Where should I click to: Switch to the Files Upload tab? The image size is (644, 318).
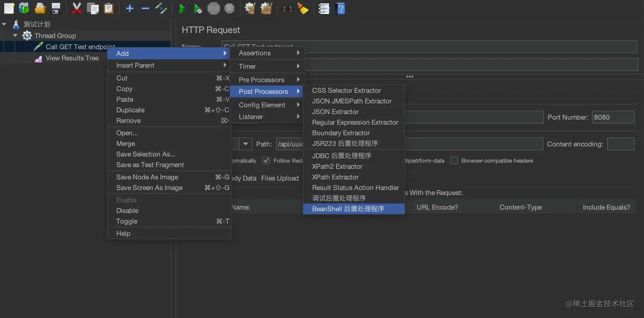tap(280, 178)
